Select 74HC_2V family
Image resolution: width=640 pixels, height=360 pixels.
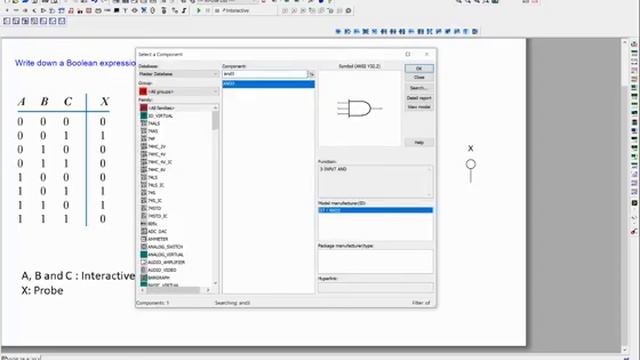click(x=157, y=147)
